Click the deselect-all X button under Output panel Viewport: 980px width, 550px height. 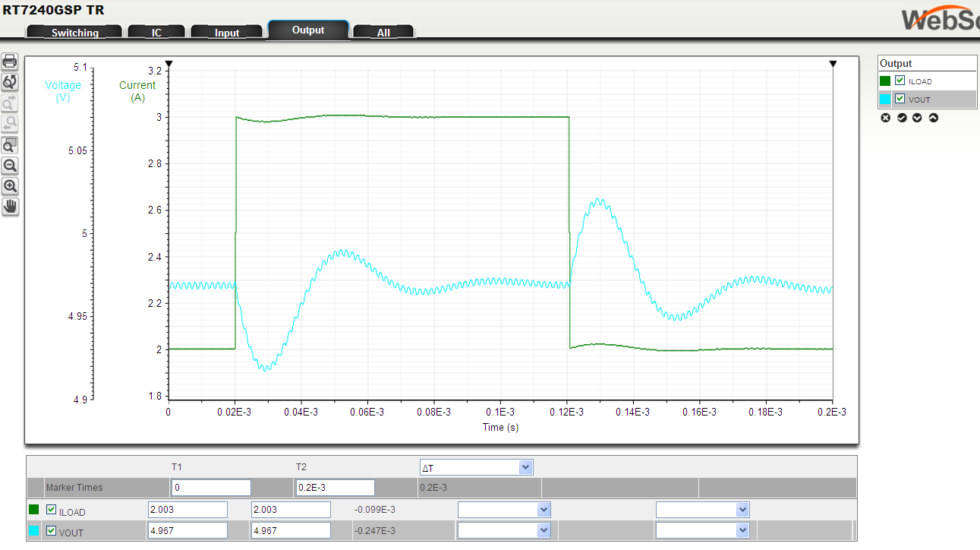885,118
